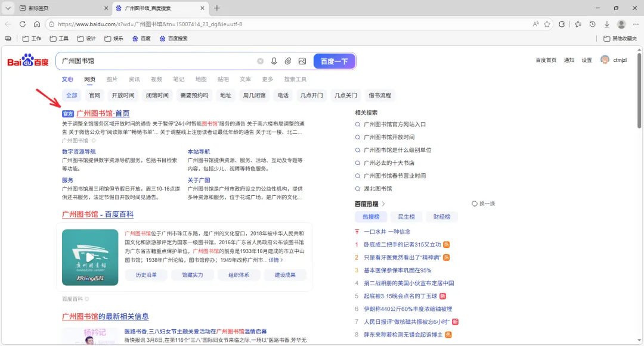Open browser history icon

(592, 24)
